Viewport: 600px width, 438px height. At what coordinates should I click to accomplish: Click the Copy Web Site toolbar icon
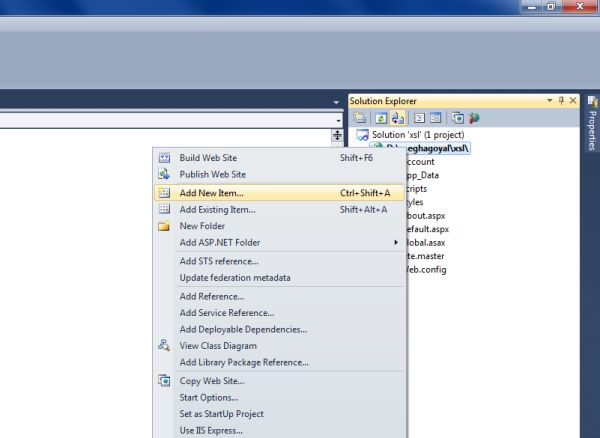pyautogui.click(x=458, y=118)
